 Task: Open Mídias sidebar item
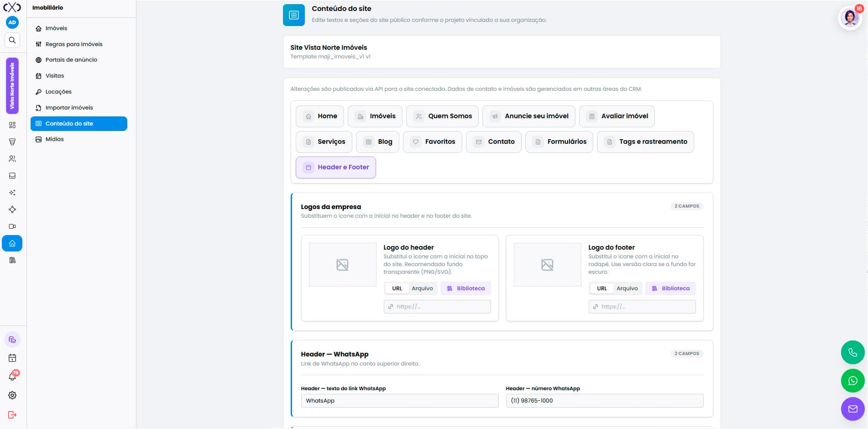pos(79,139)
